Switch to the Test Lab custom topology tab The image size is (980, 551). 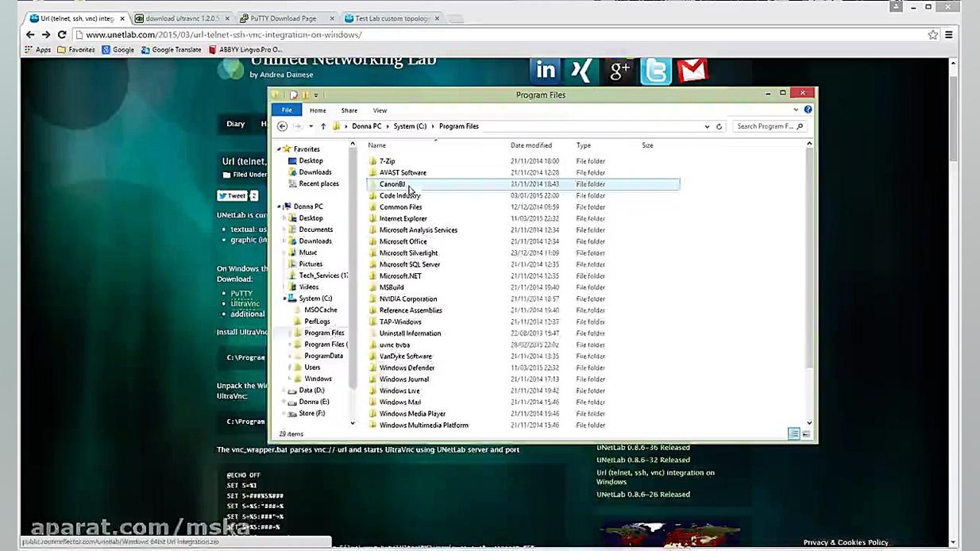[x=392, y=18]
